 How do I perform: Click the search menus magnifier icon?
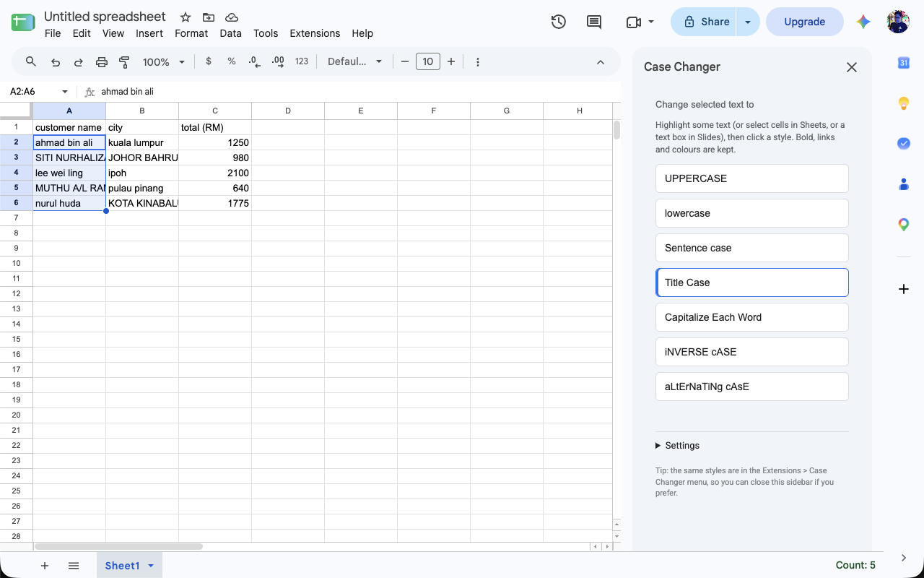31,62
